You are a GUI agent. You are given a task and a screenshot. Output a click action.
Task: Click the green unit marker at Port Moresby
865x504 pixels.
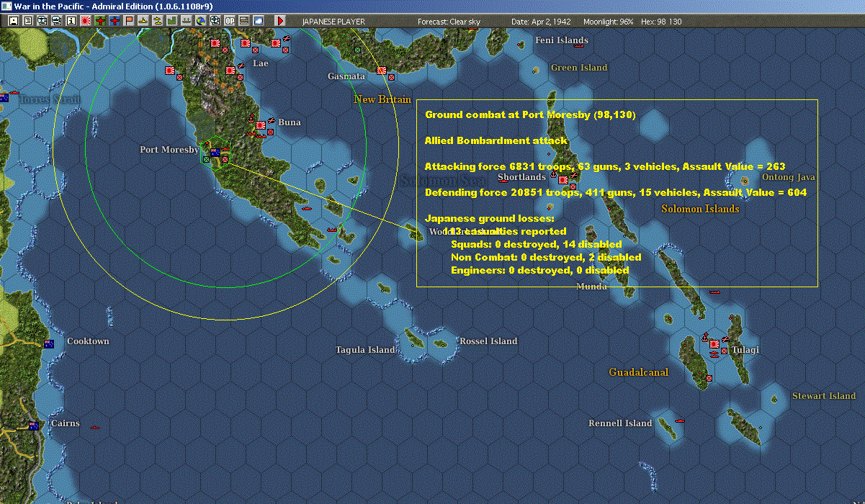click(207, 159)
